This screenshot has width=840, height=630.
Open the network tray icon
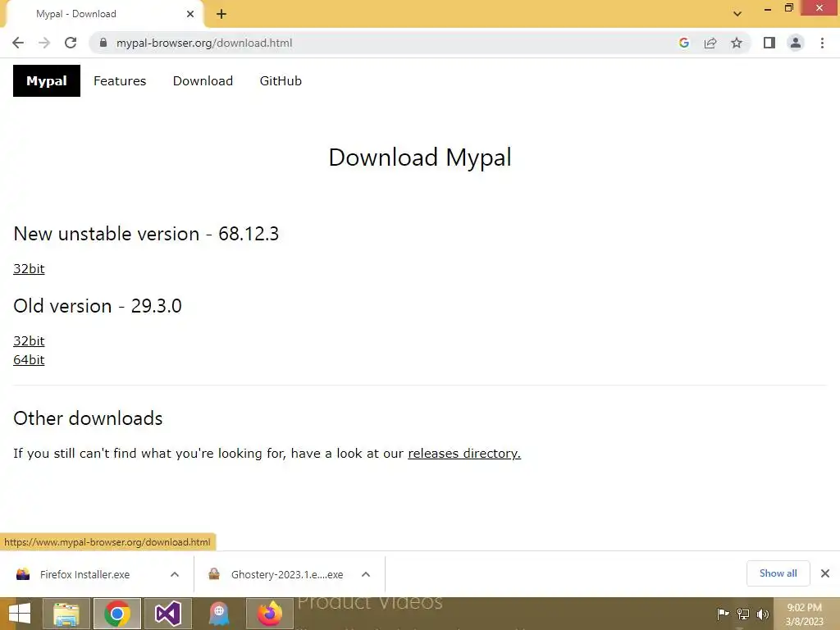pos(743,614)
